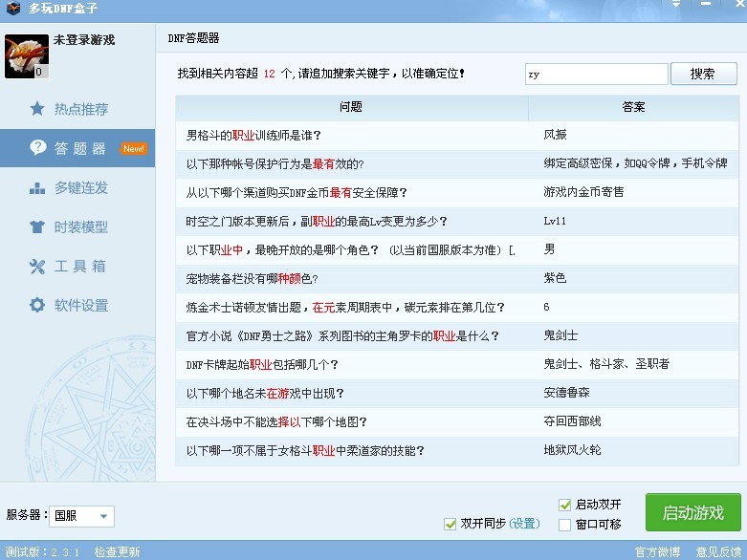Click the answer cell 紫色
The width and height of the screenshot is (747, 560).
(555, 278)
